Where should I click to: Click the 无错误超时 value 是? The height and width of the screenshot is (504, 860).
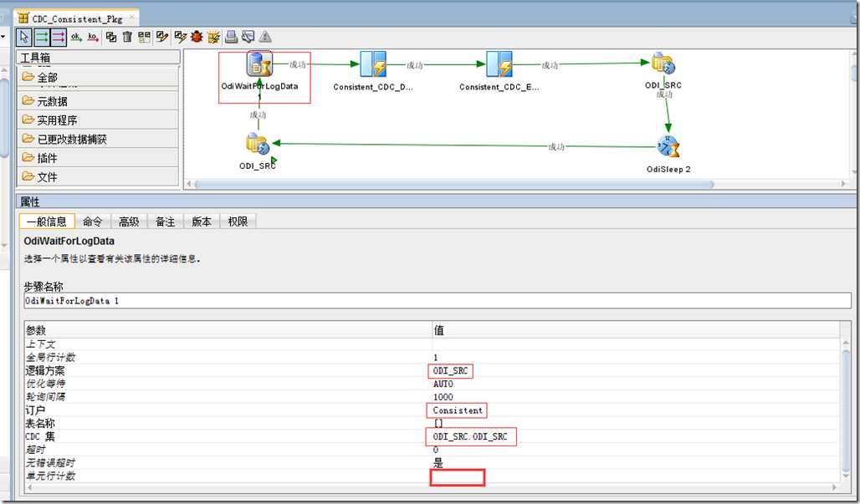[x=438, y=463]
